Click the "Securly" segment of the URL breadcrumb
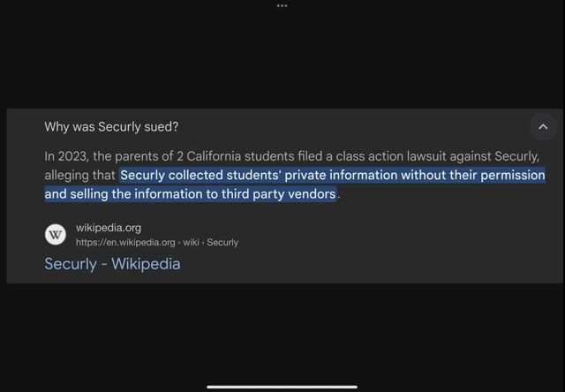The image size is (565, 392). point(222,242)
